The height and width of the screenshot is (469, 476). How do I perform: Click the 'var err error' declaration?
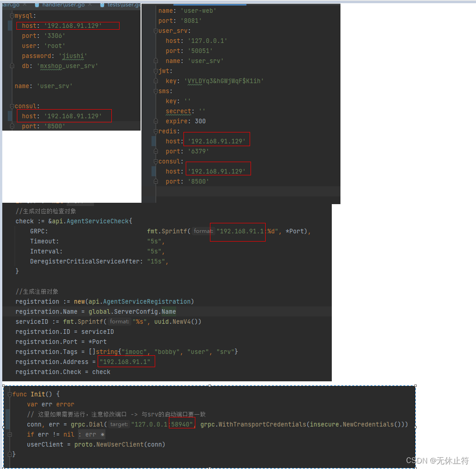pyautogui.click(x=50, y=404)
